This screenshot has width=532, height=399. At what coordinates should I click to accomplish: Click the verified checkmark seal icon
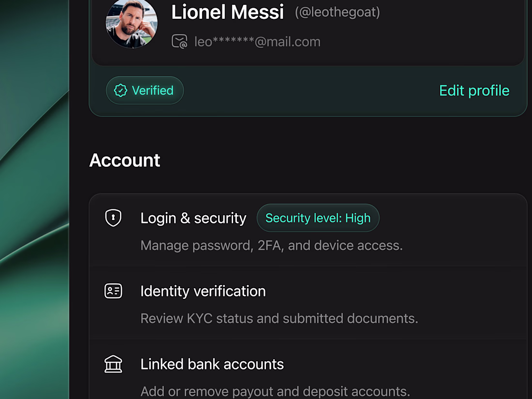pyautogui.click(x=120, y=90)
